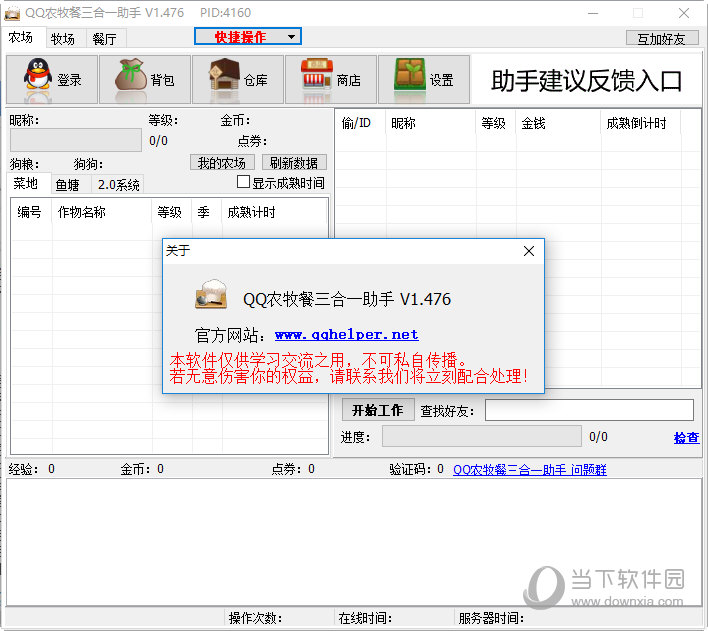Open the backpack bag icon
Viewport: 708px width, 631px height.
coord(131,74)
